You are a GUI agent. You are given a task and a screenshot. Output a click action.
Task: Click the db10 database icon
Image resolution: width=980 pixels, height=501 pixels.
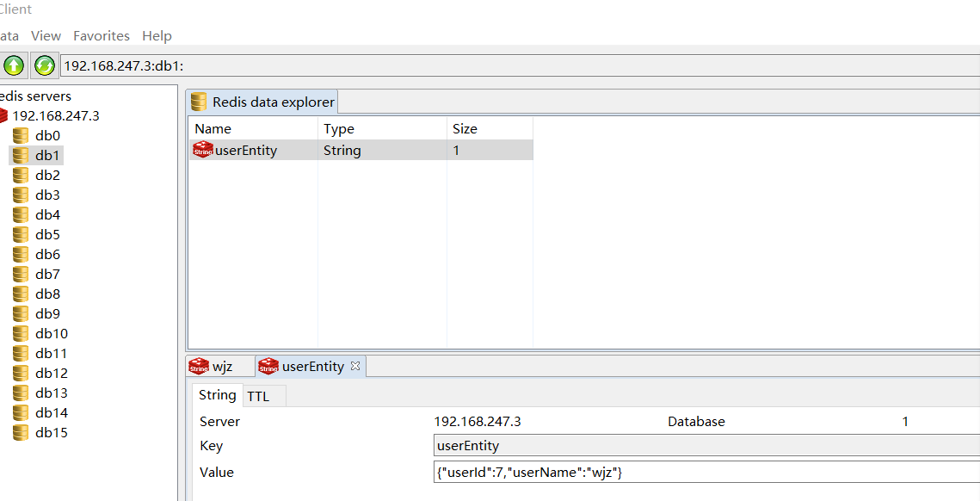(x=21, y=333)
